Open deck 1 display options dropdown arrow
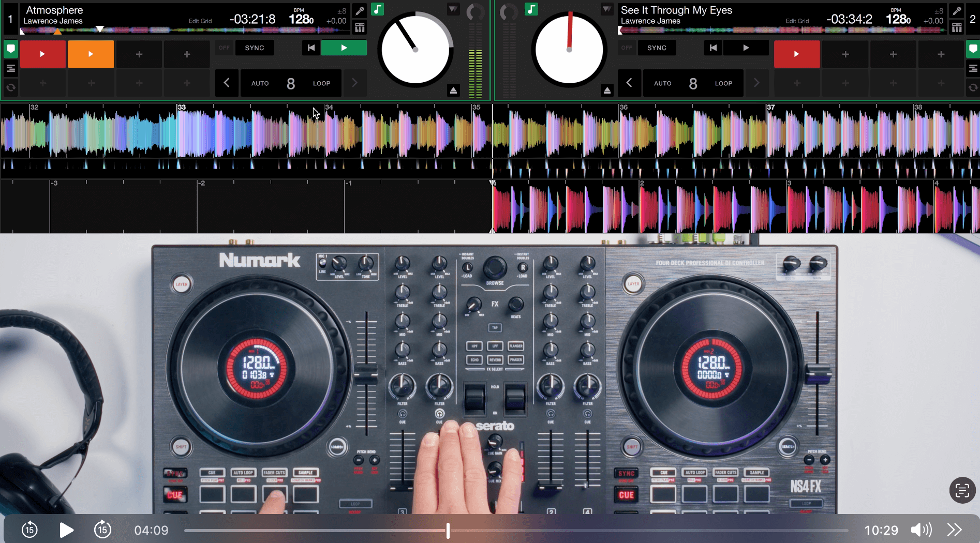The width and height of the screenshot is (980, 543). click(453, 9)
